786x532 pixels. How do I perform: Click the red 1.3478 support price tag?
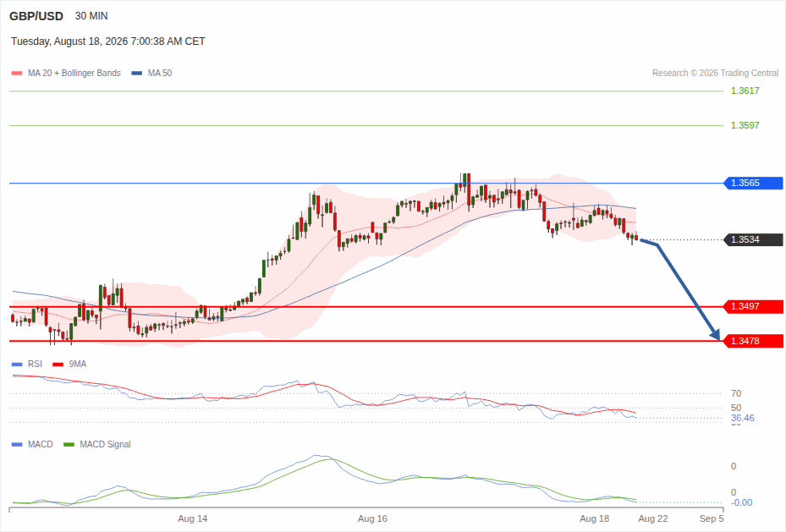pyautogui.click(x=753, y=341)
